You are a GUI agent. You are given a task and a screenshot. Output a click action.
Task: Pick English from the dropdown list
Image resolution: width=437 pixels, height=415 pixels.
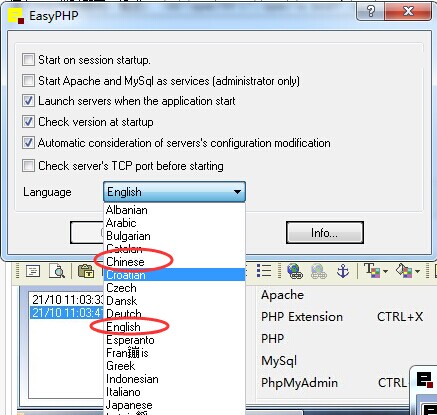click(175, 327)
